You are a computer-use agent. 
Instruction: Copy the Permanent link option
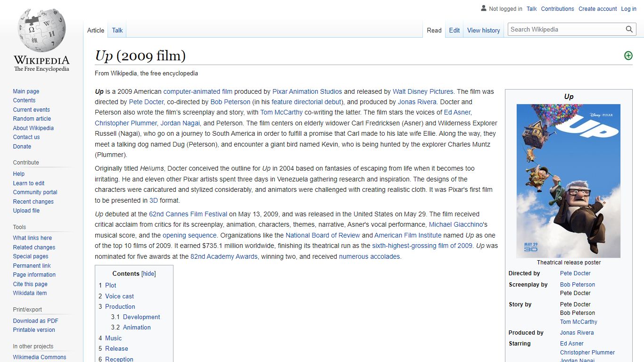click(32, 266)
